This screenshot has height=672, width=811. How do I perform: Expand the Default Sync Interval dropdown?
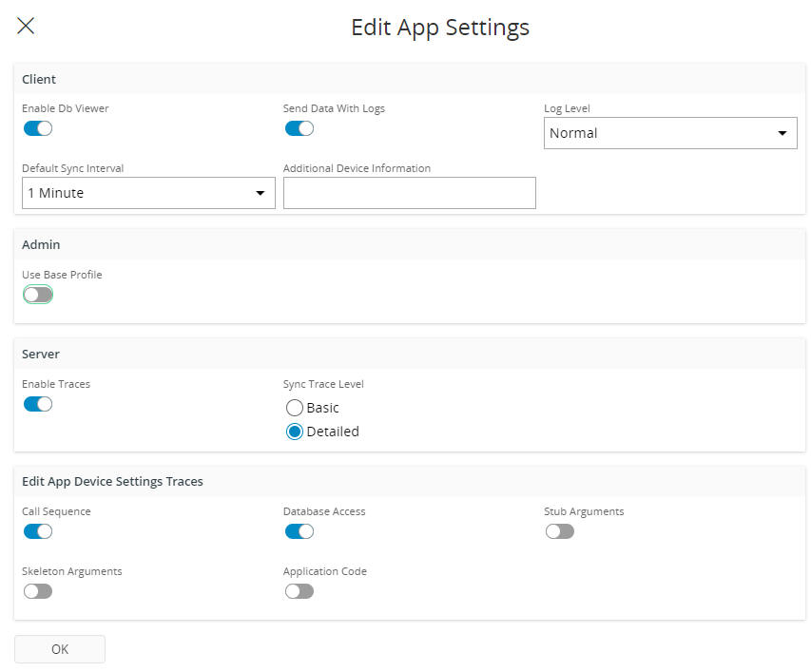148,193
